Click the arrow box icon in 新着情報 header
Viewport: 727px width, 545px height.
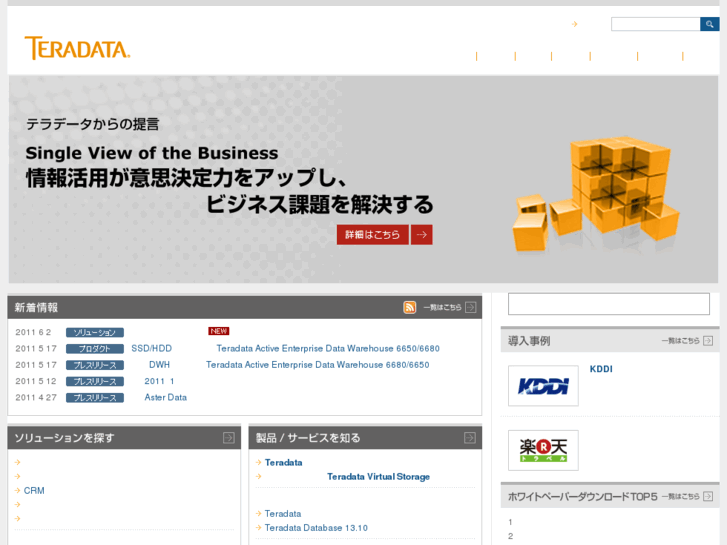tap(471, 307)
